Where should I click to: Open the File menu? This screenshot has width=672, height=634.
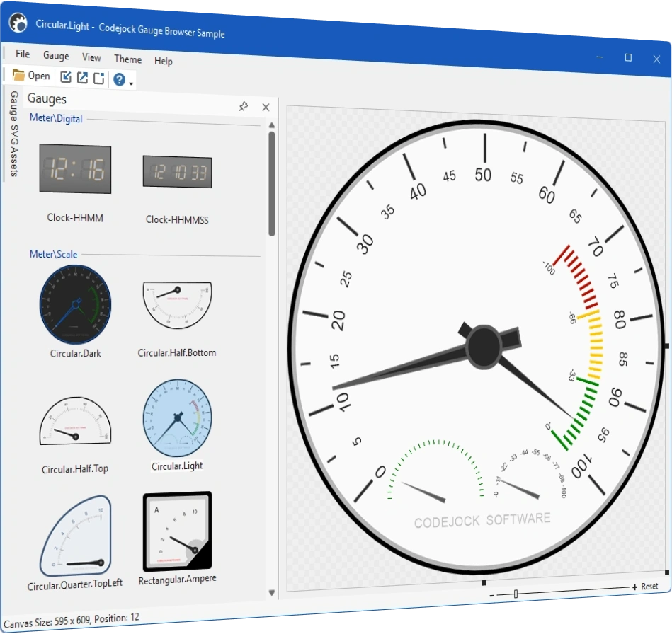pos(23,54)
